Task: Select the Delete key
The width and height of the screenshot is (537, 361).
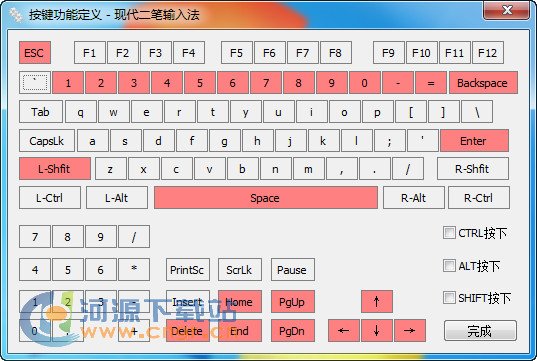Action: [x=188, y=331]
